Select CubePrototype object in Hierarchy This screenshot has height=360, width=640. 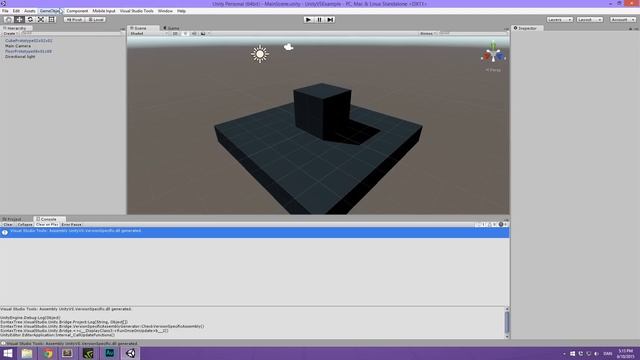click(29, 41)
